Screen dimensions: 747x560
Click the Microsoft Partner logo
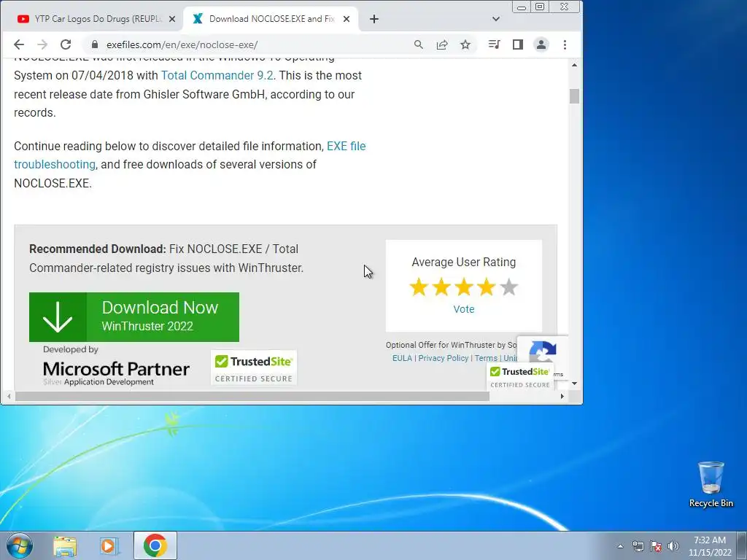pyautogui.click(x=116, y=367)
